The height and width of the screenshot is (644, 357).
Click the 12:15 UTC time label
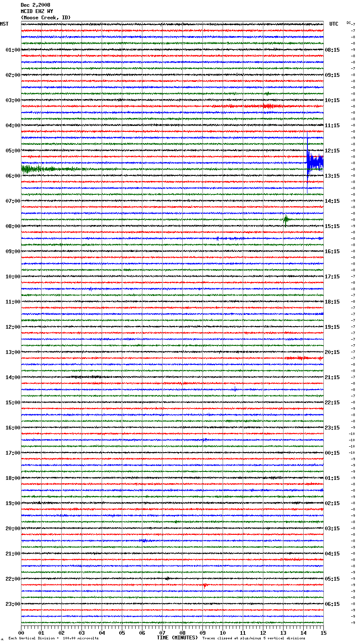pos(332,151)
